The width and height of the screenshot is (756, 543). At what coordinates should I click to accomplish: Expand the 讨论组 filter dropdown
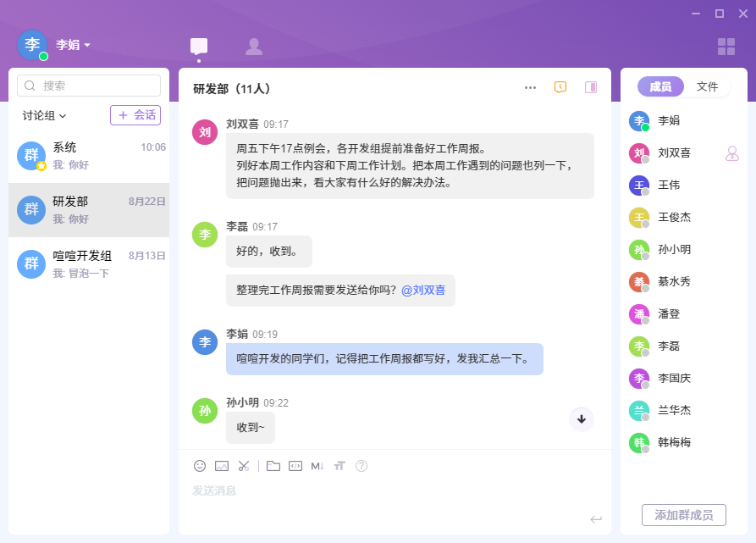(x=44, y=116)
